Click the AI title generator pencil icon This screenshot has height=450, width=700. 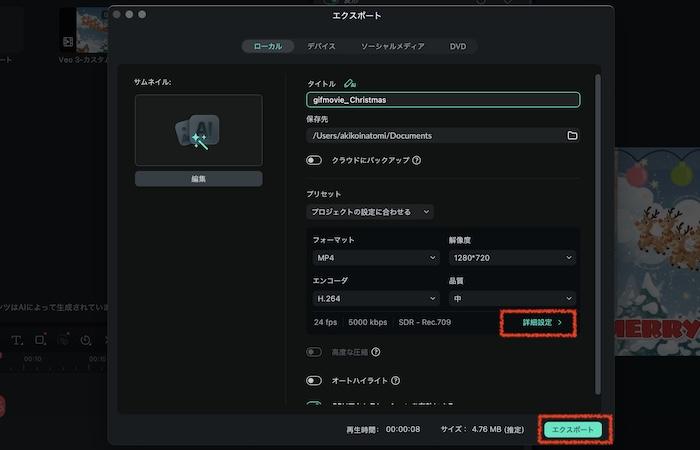tap(350, 83)
